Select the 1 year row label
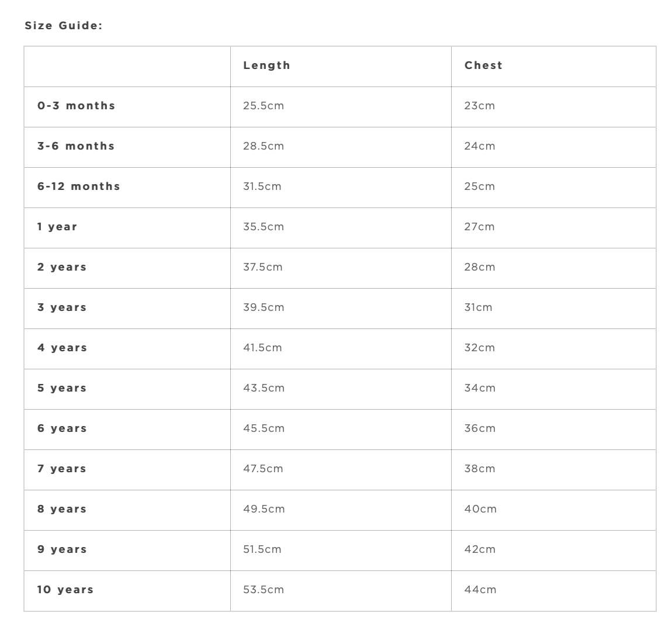Viewport: 672px width, 623px height. coord(57,227)
